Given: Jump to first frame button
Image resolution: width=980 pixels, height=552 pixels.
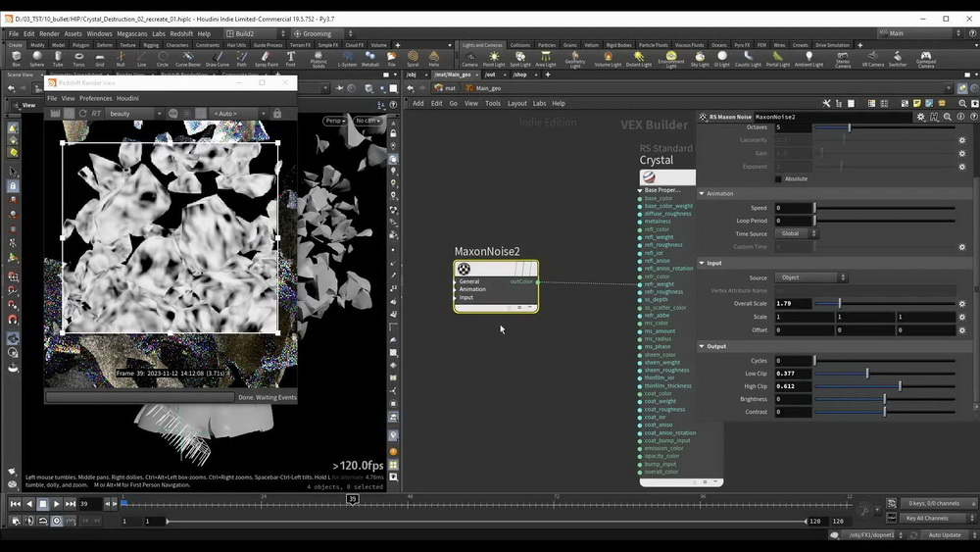Looking at the screenshot, I should (15, 504).
